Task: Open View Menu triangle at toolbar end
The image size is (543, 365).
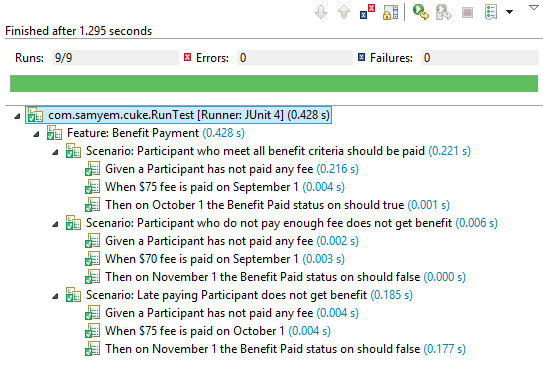Action: [x=534, y=7]
